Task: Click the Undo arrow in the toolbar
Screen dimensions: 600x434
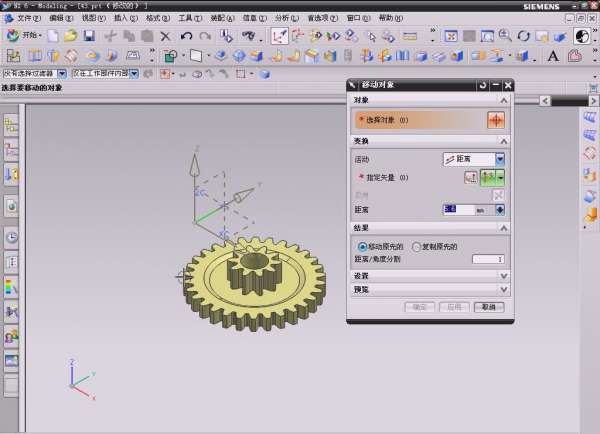Action: pyautogui.click(x=187, y=36)
